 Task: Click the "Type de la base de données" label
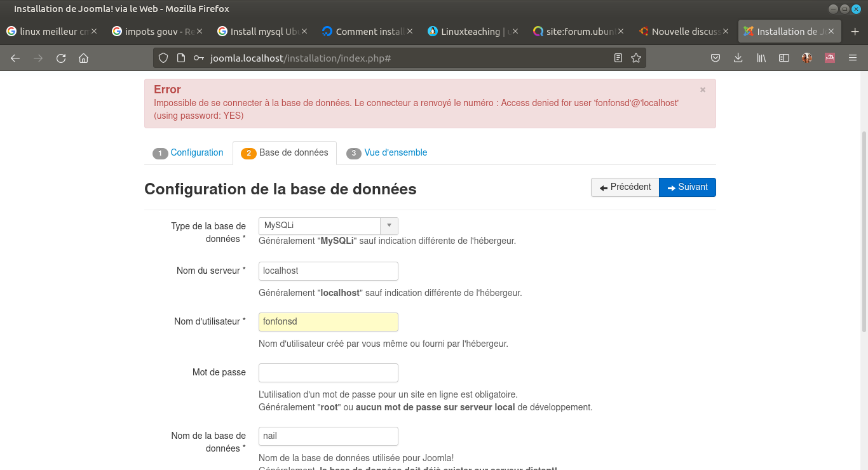208,232
